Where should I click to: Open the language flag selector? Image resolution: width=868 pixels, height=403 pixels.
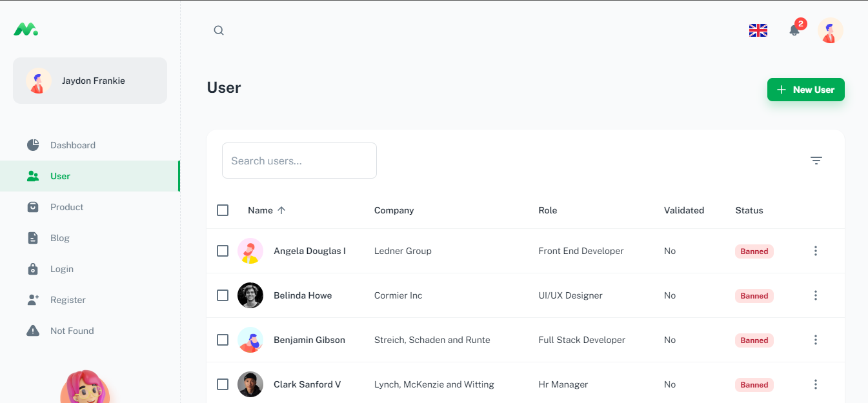758,30
